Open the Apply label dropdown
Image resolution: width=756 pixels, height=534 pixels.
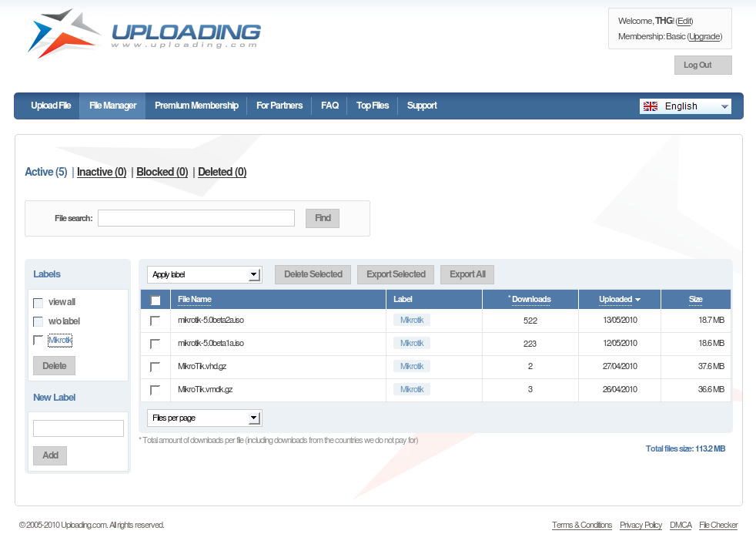click(205, 274)
